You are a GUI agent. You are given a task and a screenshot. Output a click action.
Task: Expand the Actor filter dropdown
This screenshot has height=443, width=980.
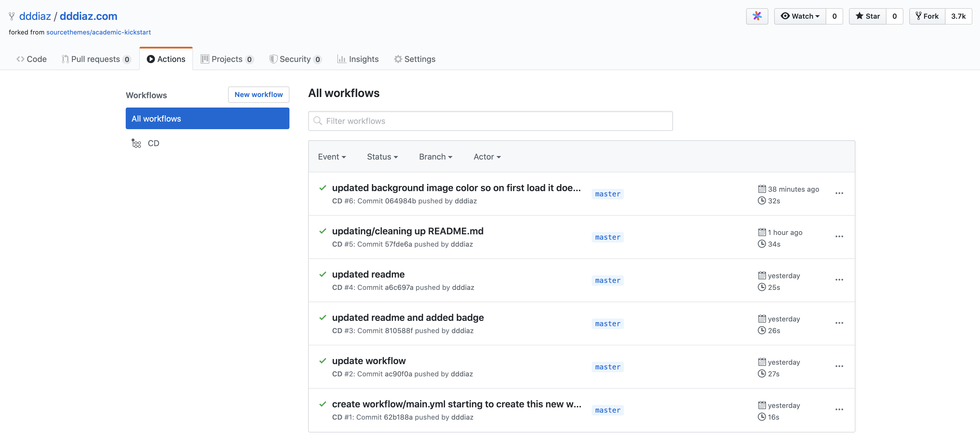click(x=487, y=157)
